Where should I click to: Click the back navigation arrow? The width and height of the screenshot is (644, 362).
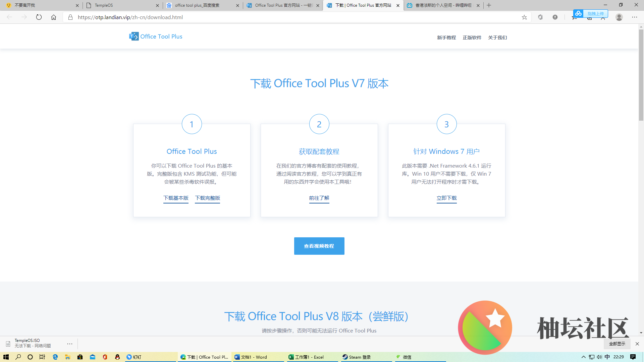tap(9, 17)
